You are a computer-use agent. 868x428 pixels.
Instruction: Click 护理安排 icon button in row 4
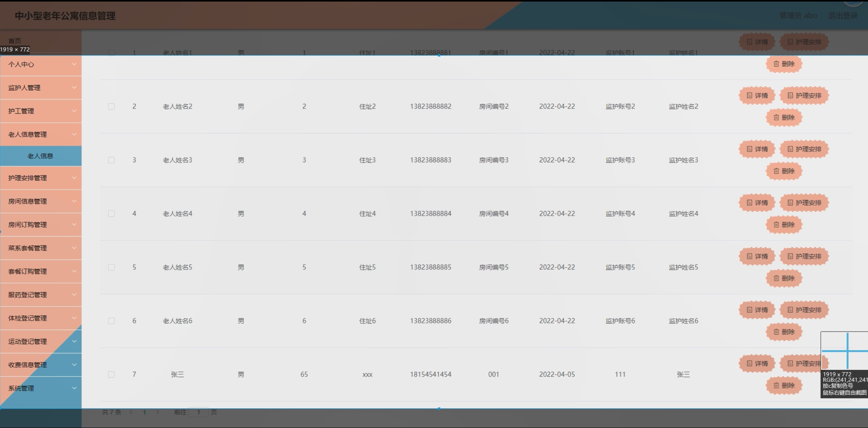[x=790, y=203]
